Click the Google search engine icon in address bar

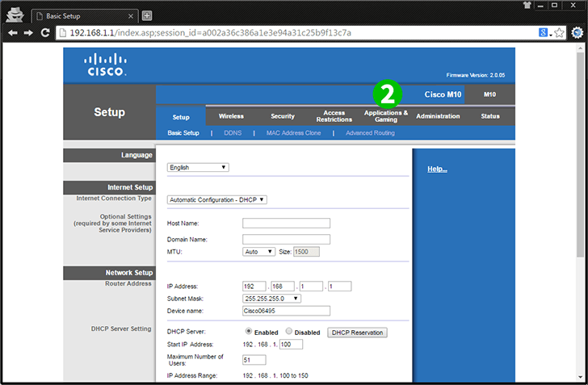(x=543, y=32)
